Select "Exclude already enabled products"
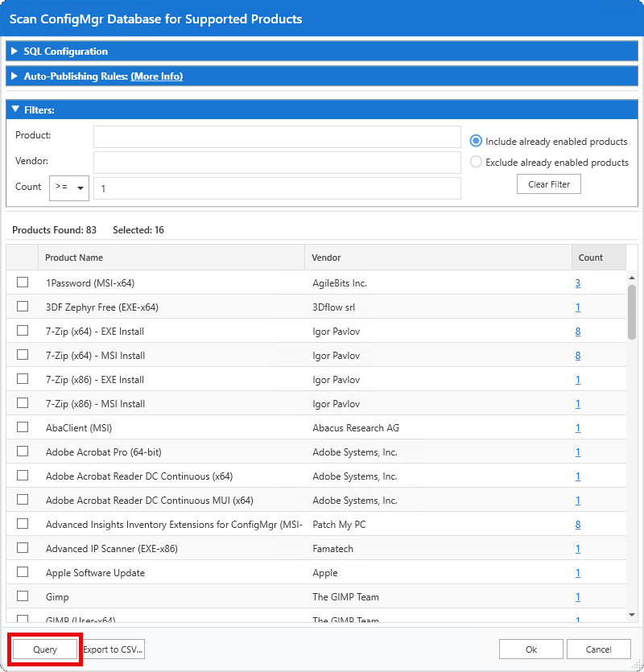 pyautogui.click(x=475, y=161)
